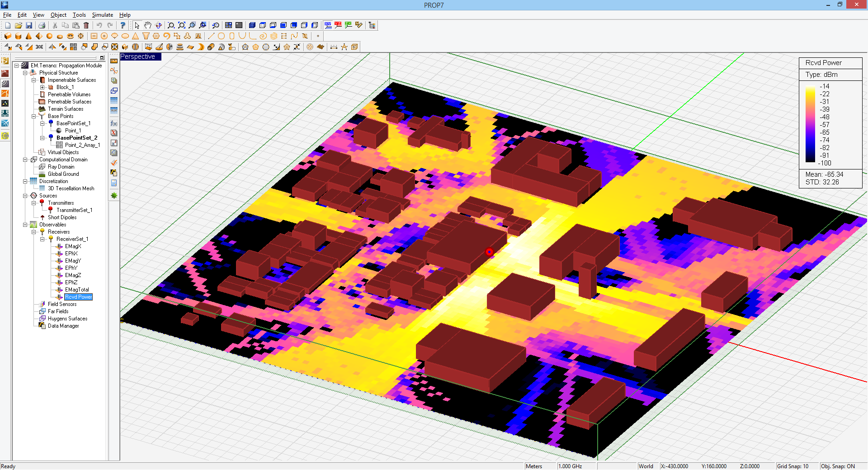Open the Simulate menu
Screen dimensions: 868x470
tap(102, 15)
